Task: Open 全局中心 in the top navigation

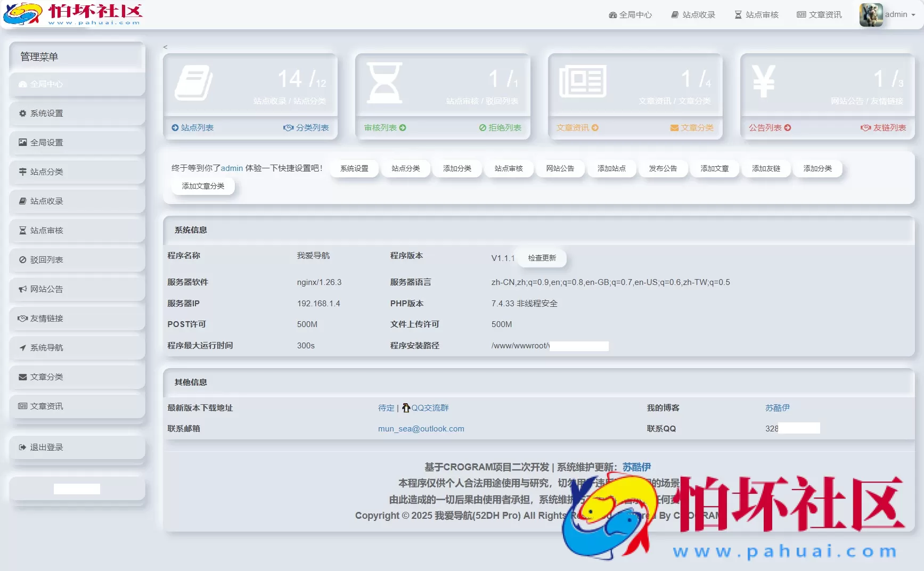Action: [631, 14]
